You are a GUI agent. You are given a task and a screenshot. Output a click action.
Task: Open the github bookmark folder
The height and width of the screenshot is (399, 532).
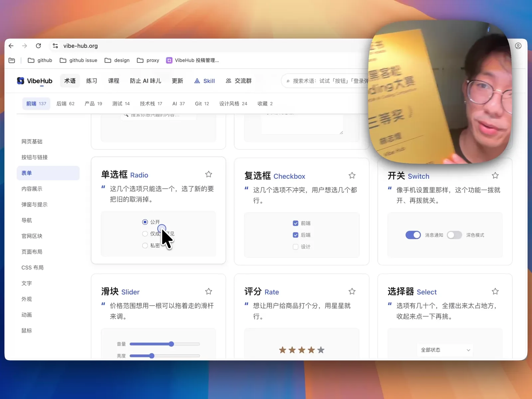pyautogui.click(x=40, y=60)
